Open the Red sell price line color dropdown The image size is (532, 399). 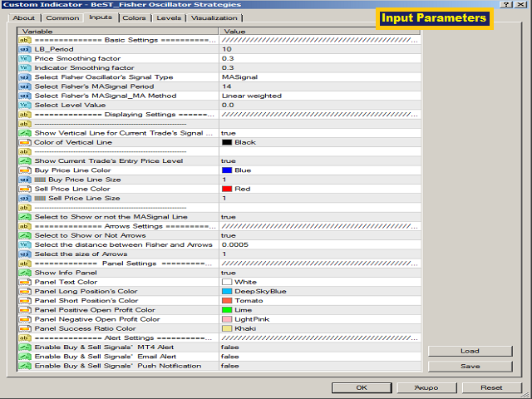[x=320, y=189]
